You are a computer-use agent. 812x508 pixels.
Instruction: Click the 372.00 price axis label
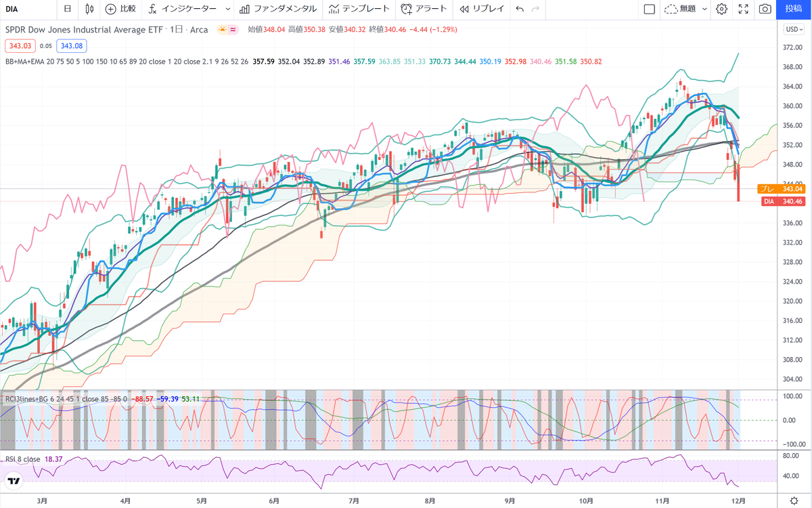tap(792, 47)
